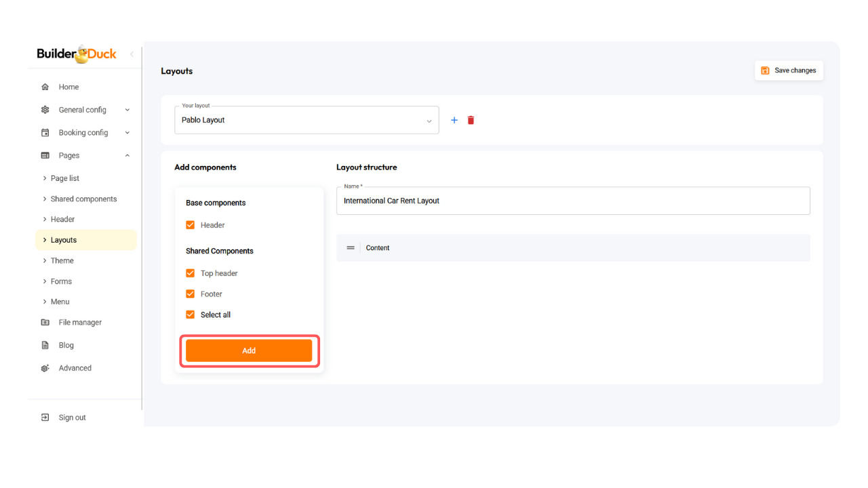
Task: Click the Content row drag handle icon
Action: [351, 248]
